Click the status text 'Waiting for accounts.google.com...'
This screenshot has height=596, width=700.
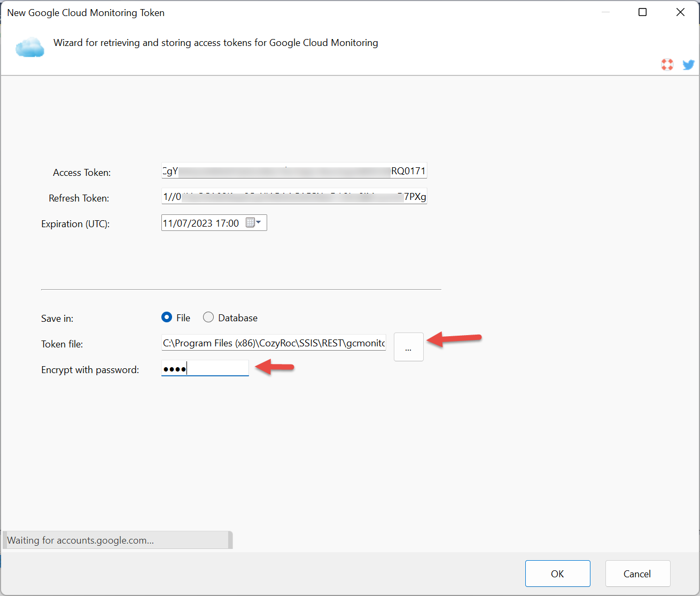click(80, 540)
